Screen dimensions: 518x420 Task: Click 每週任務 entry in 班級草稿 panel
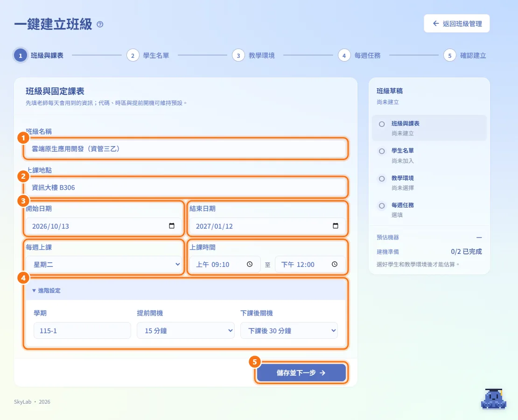point(429,210)
